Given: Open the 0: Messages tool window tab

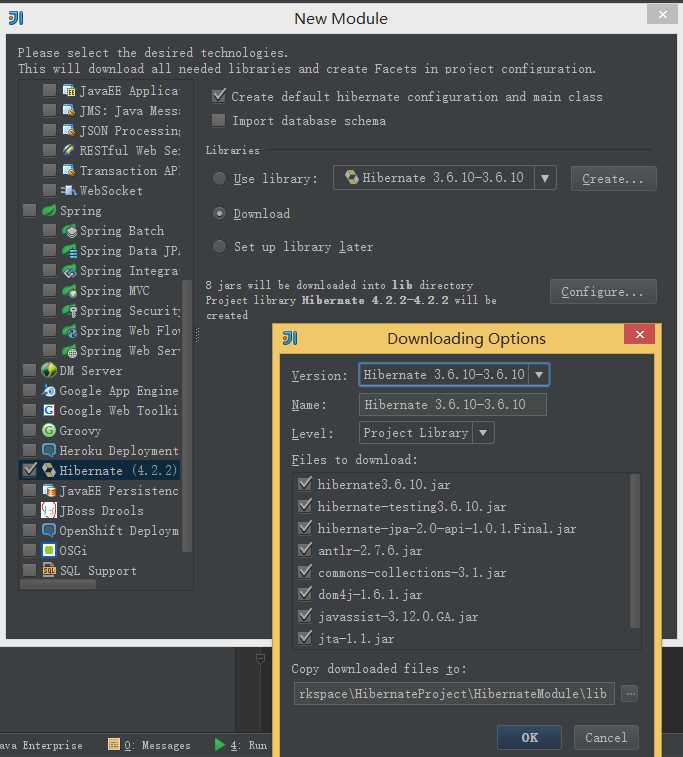Looking at the screenshot, I should click(x=150, y=745).
